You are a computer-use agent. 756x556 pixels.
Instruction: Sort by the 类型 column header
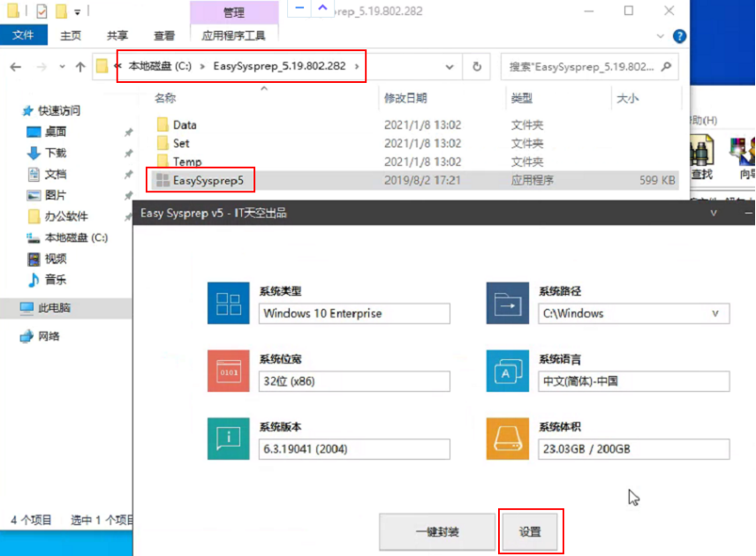click(x=522, y=98)
